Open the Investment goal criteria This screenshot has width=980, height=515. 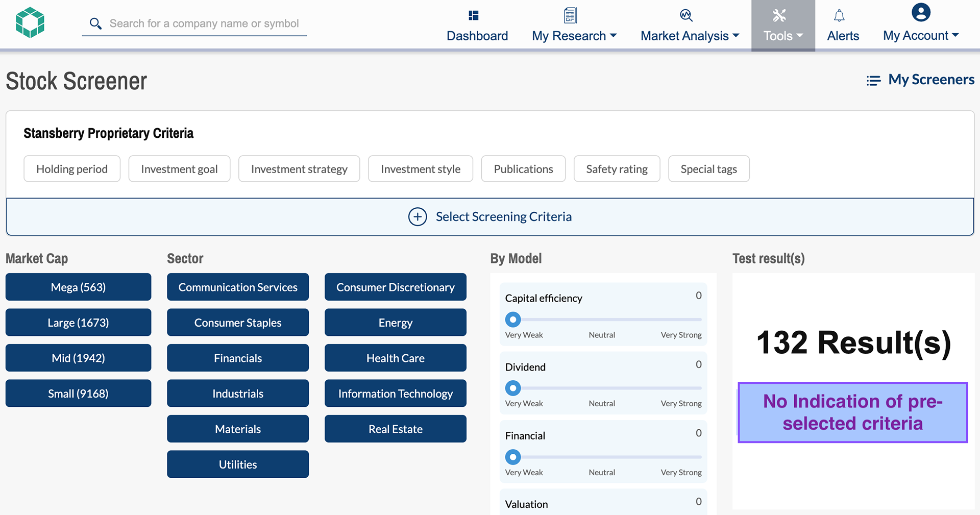(179, 169)
